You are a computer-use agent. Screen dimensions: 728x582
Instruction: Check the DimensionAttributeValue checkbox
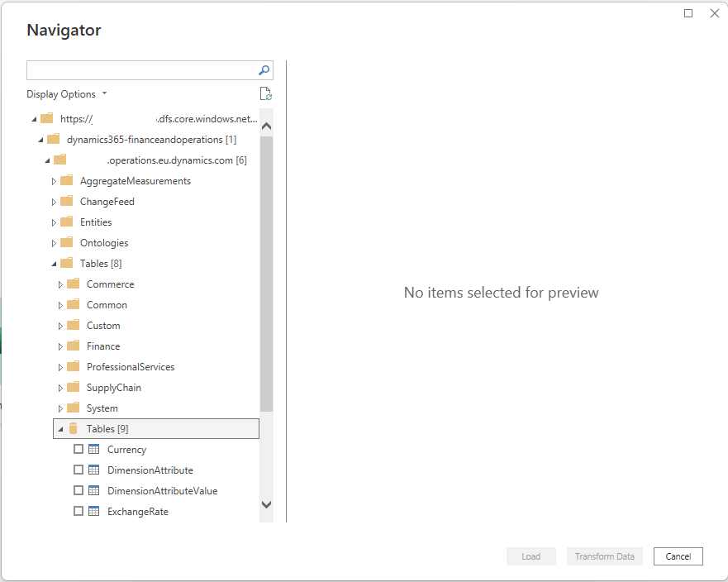79,490
